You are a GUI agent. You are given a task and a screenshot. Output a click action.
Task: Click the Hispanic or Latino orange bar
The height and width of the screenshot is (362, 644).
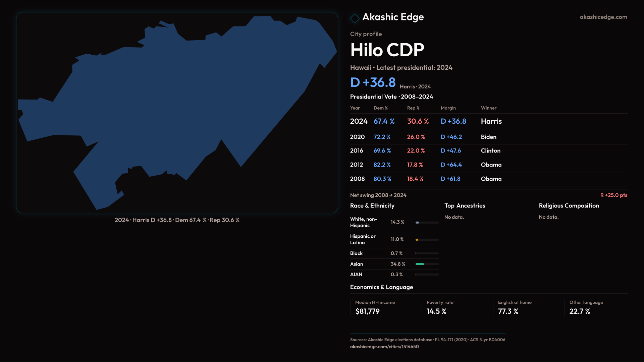click(417, 240)
